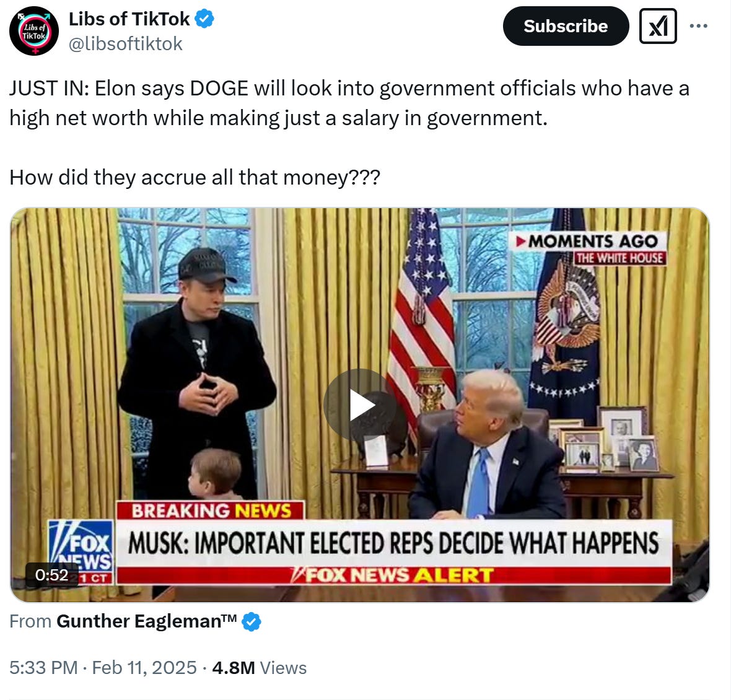Click the Grok icon beside Subscribe

click(x=658, y=26)
